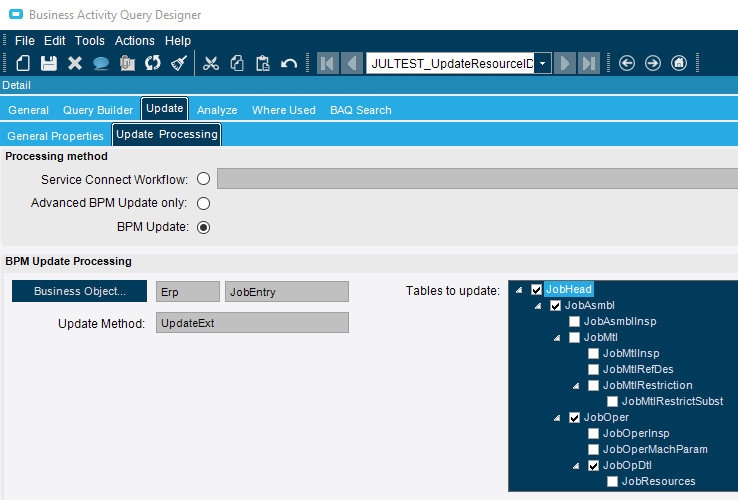Switch to the Where Used tab
Image resolution: width=738 pixels, height=500 pixels.
(283, 110)
